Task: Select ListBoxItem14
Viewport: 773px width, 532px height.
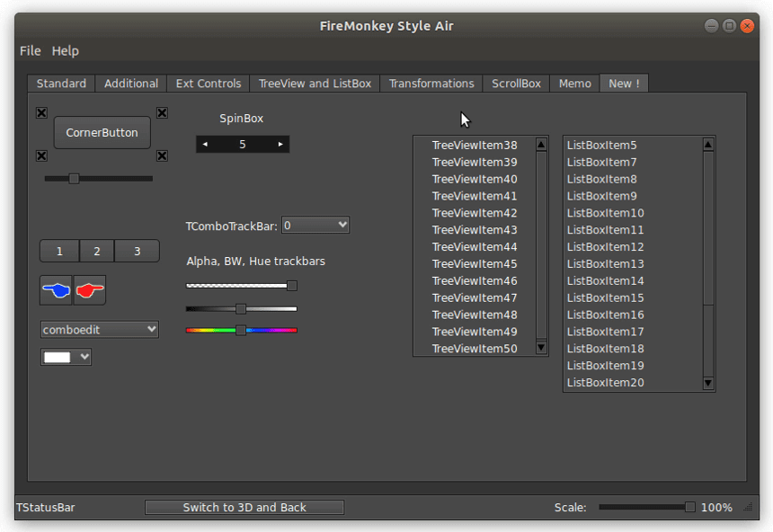Action: (x=606, y=280)
